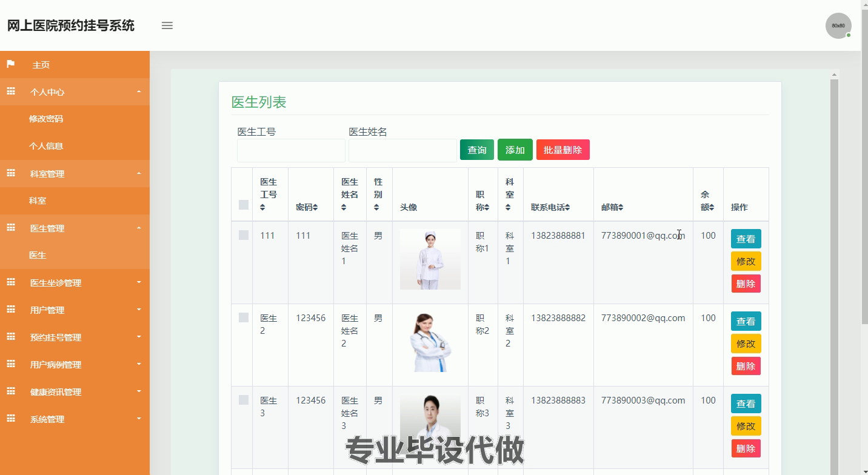Collapse the 科室管理 menu arrow
This screenshot has width=868, height=475.
coord(139,173)
